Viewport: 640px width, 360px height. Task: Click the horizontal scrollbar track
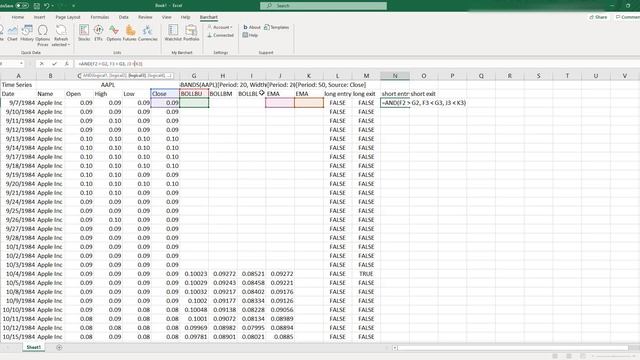512,348
